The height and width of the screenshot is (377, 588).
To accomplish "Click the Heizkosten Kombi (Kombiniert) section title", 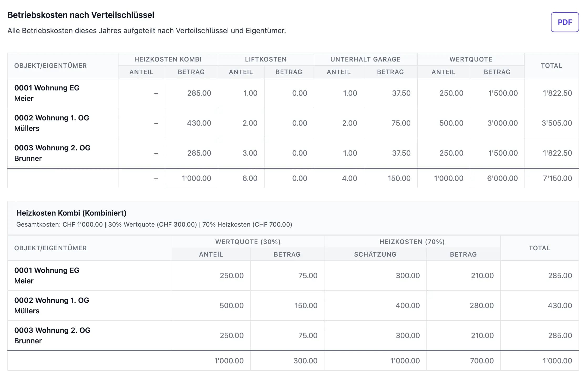I will click(71, 213).
